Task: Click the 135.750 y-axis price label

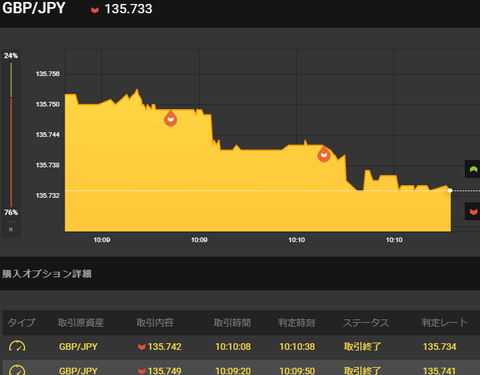Action: (x=48, y=104)
